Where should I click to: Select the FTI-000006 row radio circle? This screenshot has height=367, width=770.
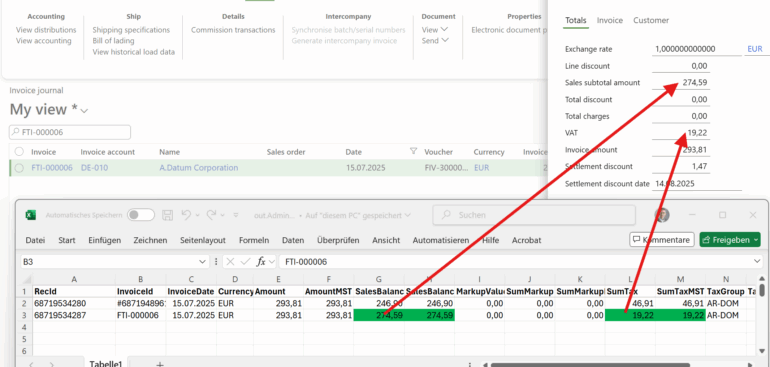[19, 168]
